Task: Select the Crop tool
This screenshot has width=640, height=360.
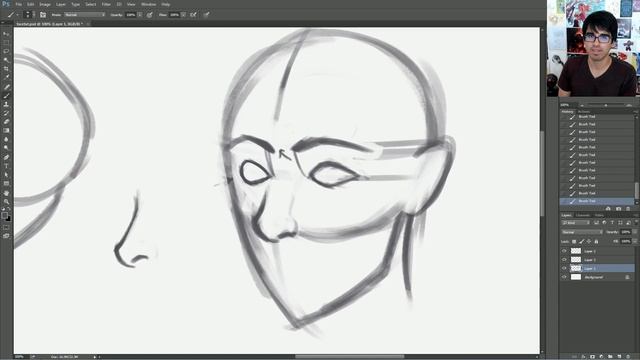Action: tap(6, 69)
